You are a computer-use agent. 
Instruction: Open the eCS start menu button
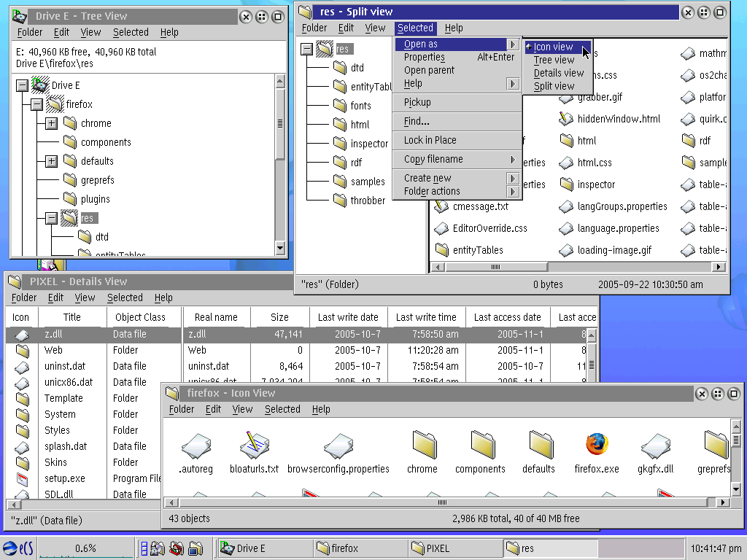pyautogui.click(x=18, y=548)
